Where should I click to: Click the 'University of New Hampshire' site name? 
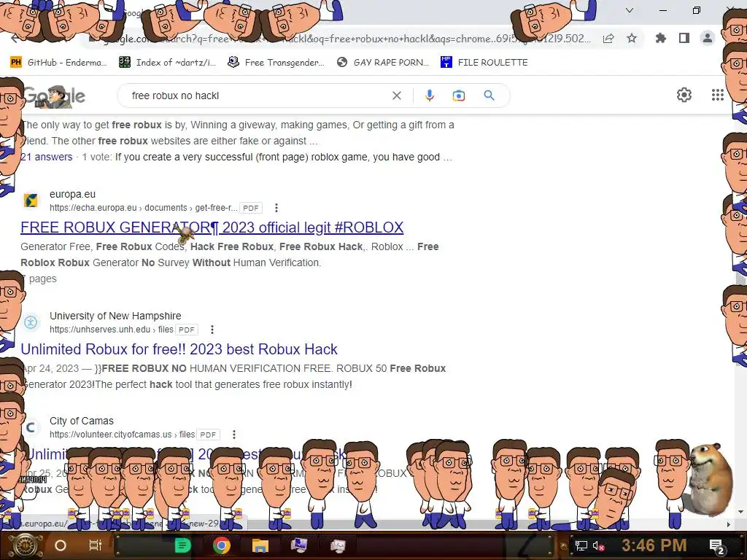tap(115, 316)
